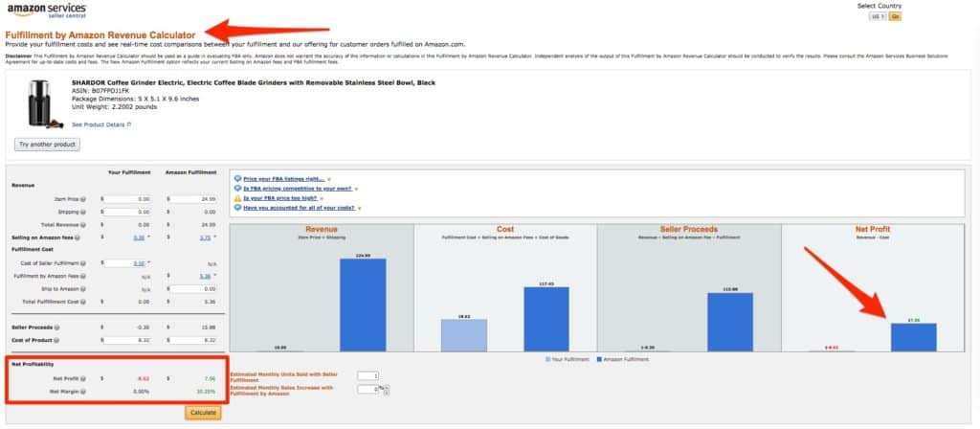Open 'Price your FBA listings right' link
The image size is (980, 429).
pyautogui.click(x=283, y=179)
